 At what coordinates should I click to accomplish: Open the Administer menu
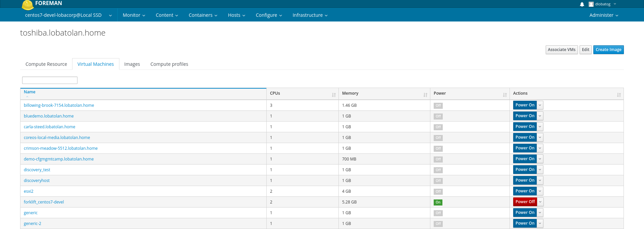point(604,15)
